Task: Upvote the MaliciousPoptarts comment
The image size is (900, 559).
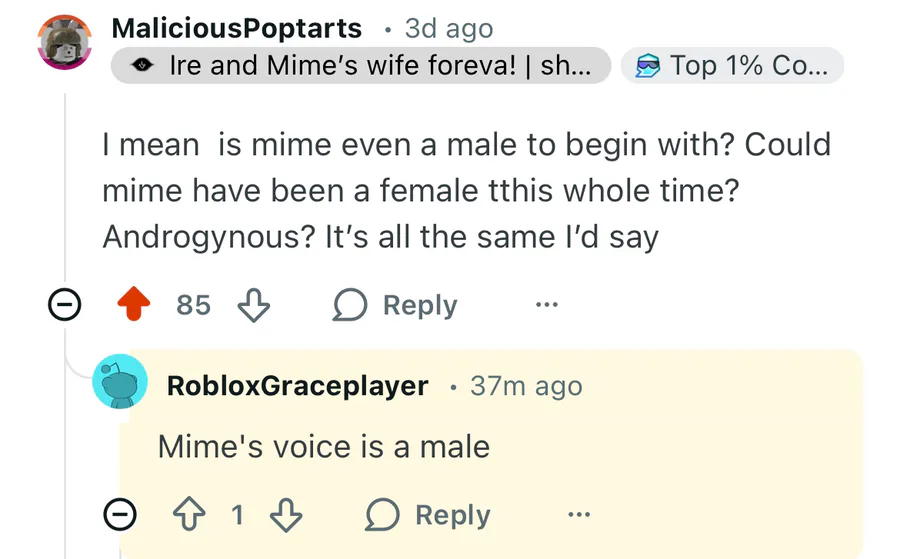Action: tap(134, 305)
